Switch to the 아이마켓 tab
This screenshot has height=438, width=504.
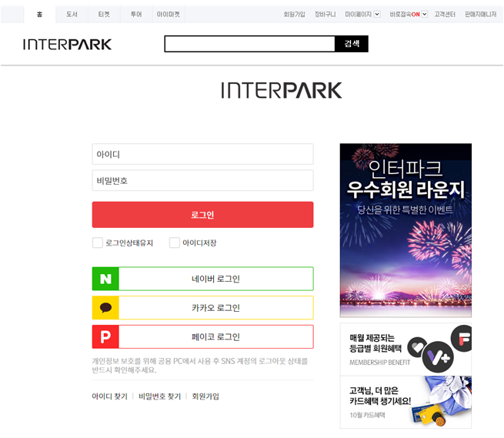[x=168, y=14]
